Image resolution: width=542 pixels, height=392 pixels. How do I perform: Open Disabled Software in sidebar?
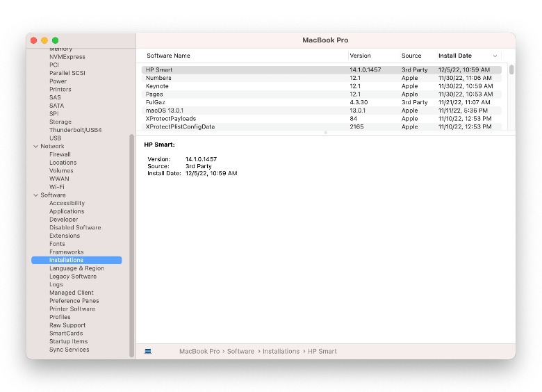(x=75, y=227)
